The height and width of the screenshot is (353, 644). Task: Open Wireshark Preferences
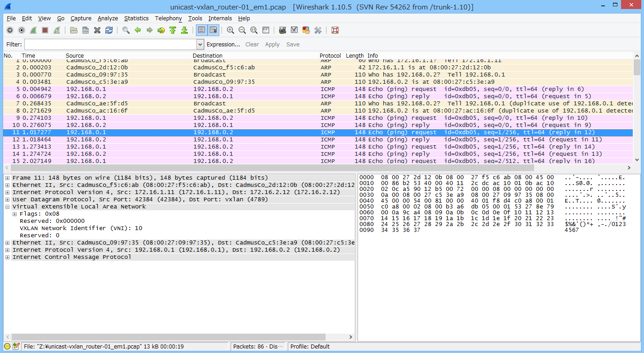coord(317,30)
